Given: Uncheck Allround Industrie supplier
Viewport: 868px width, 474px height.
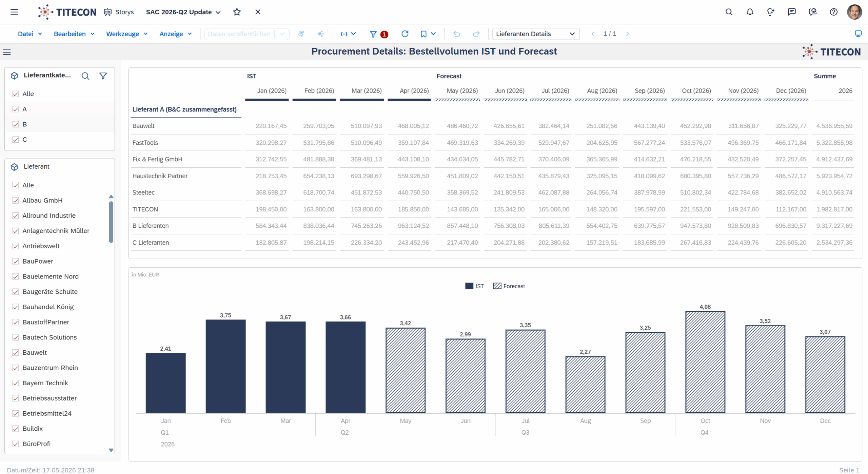Looking at the screenshot, I should coord(15,216).
